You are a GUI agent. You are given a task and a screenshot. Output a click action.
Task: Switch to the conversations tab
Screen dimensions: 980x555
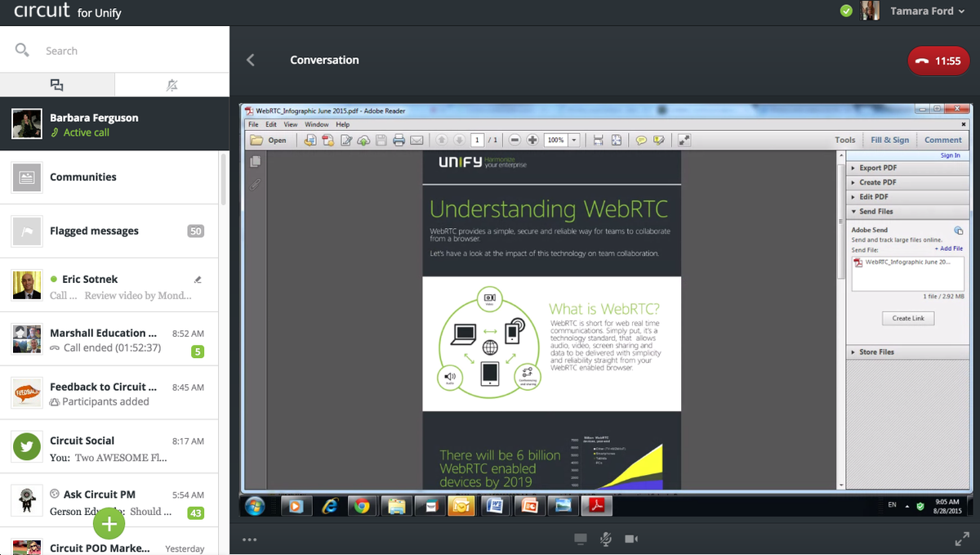(57, 85)
